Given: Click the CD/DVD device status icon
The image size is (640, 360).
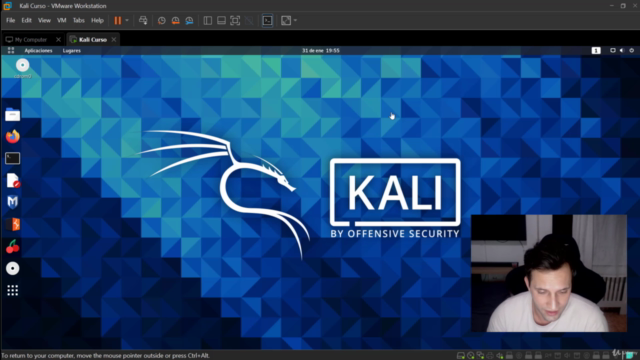Looking at the screenshot, I should [x=471, y=356].
